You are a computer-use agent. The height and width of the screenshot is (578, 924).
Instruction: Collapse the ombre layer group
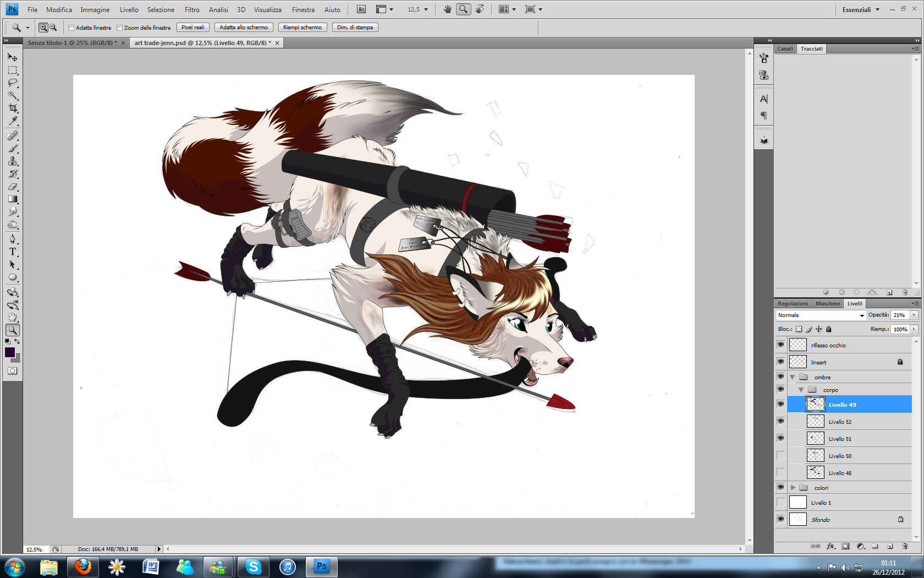click(x=793, y=378)
